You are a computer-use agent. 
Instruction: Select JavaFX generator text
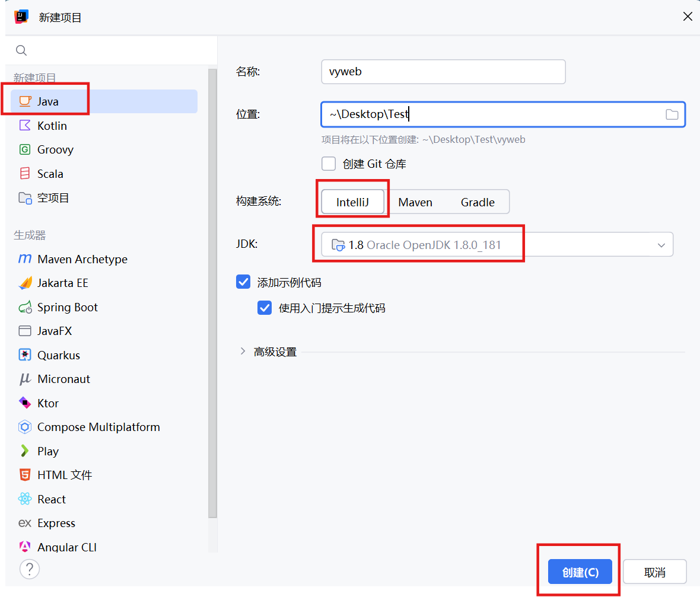55,331
